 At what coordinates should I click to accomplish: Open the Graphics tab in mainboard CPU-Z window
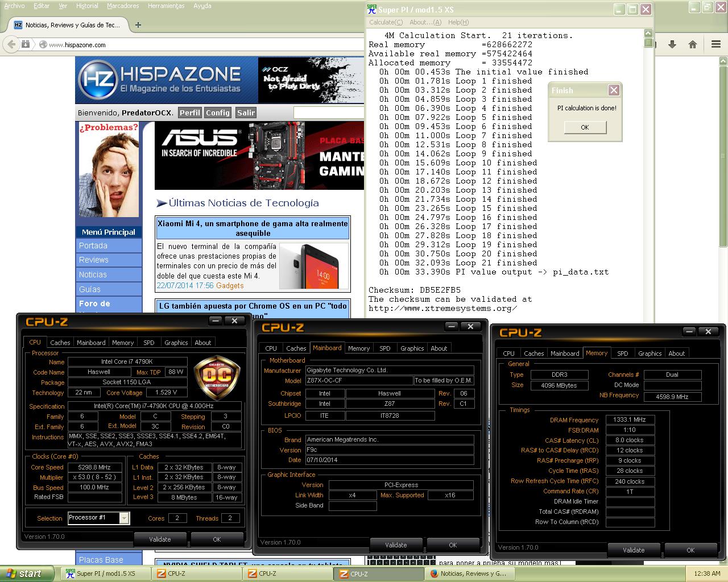pyautogui.click(x=412, y=348)
